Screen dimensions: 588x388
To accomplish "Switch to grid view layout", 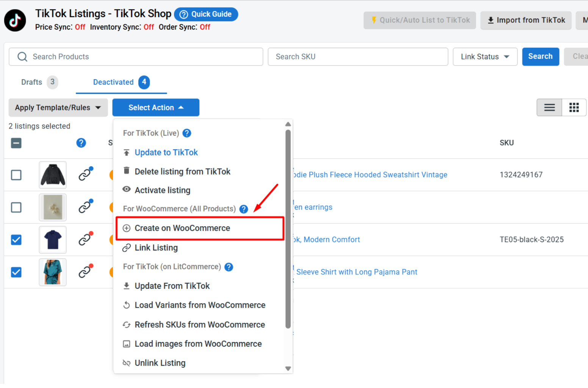I will click(x=574, y=108).
